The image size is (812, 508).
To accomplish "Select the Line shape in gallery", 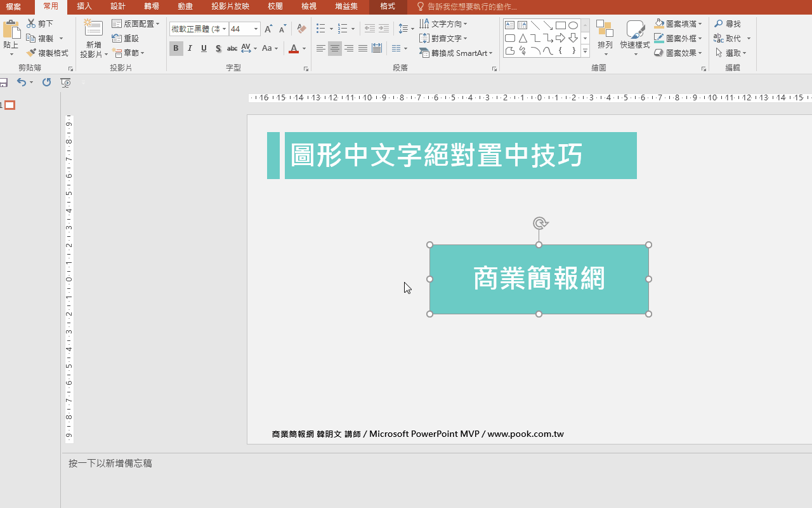I will tap(535, 25).
